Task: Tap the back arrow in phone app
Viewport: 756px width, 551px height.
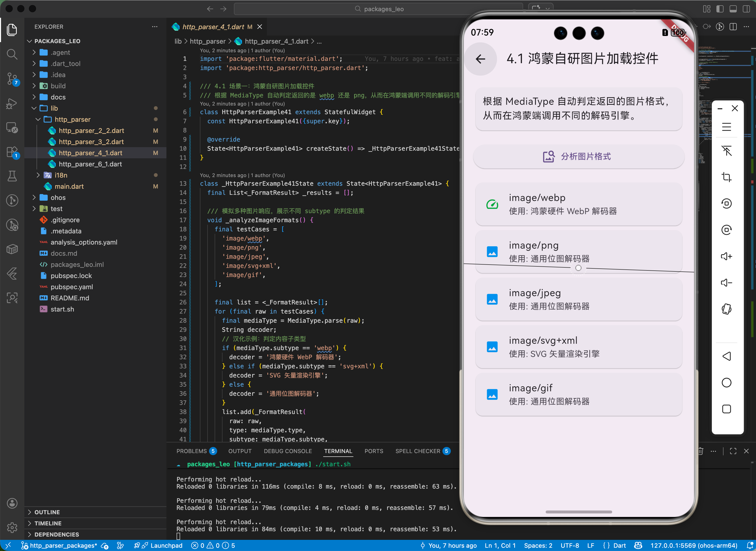Action: (480, 59)
